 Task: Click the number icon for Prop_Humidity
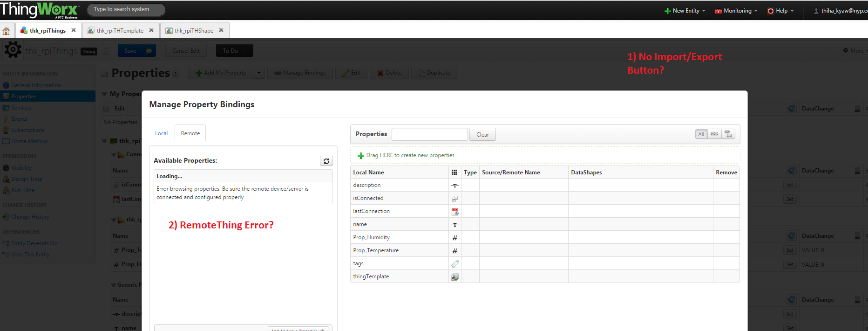click(x=455, y=238)
